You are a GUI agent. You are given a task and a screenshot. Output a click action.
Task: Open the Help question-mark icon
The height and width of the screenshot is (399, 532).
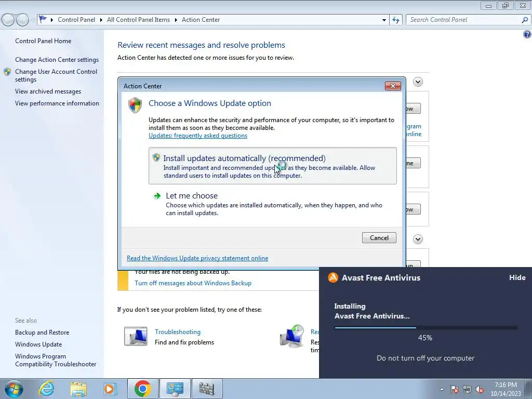click(527, 34)
